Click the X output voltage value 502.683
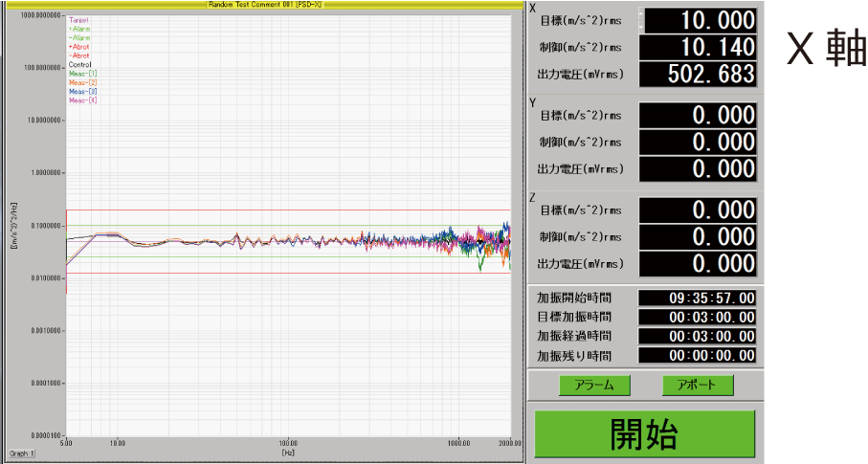This screenshot has height=464, width=868. (x=698, y=75)
